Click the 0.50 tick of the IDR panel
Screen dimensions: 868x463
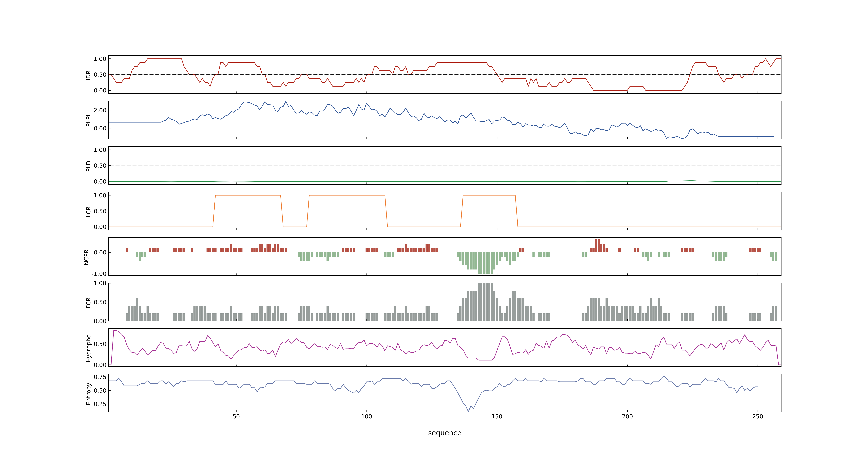coord(100,75)
